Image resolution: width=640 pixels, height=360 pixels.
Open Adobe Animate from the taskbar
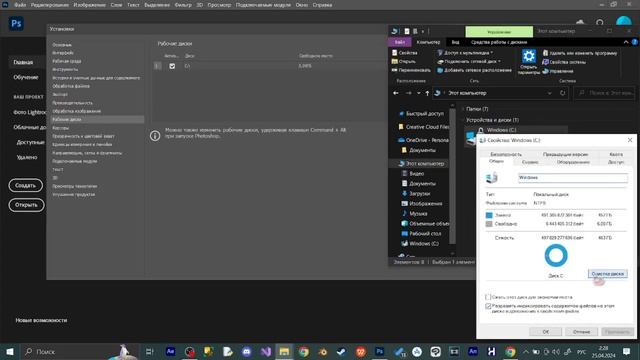coord(473,351)
